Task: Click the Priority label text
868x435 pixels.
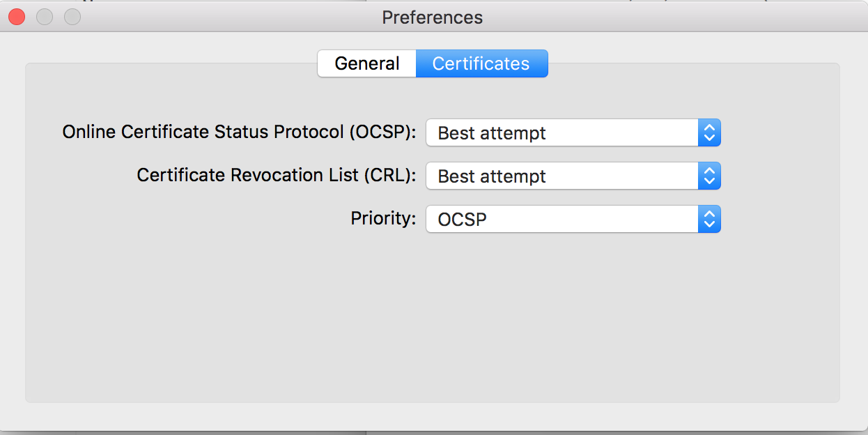Action: [383, 218]
